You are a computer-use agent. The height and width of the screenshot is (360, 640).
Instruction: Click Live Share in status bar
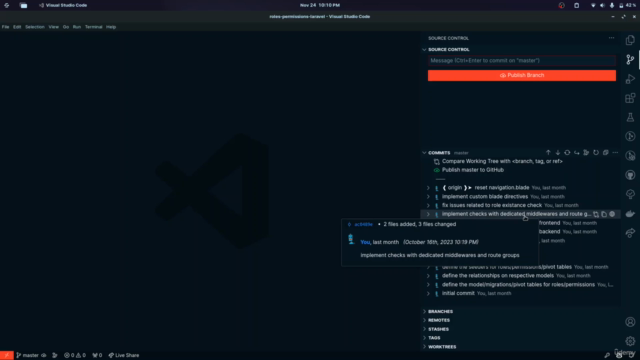[124, 356]
